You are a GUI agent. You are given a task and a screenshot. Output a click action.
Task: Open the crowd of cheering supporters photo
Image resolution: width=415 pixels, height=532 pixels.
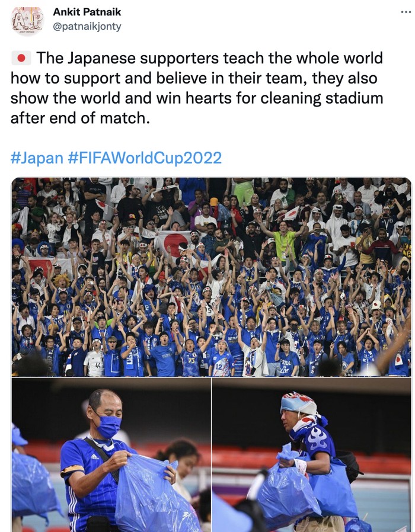(x=211, y=277)
